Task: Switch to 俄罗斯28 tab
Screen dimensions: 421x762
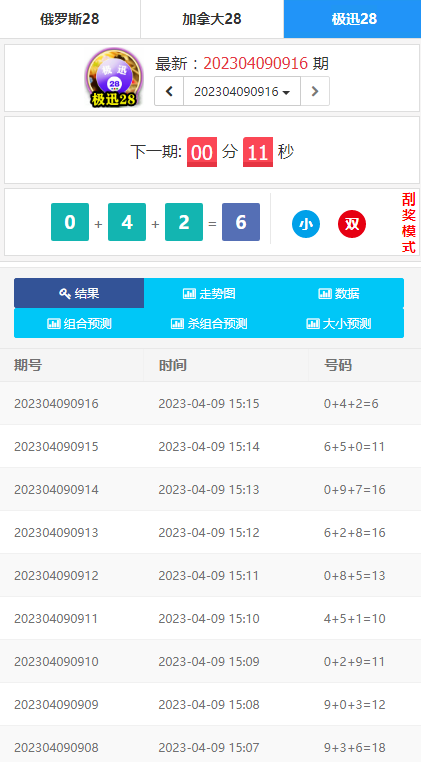Action: 70,19
